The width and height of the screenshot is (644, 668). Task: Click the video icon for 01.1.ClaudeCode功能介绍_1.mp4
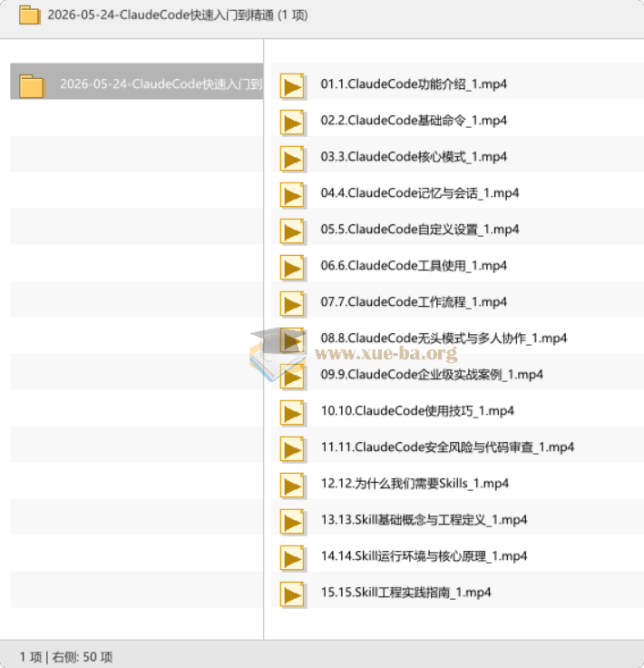click(x=292, y=86)
